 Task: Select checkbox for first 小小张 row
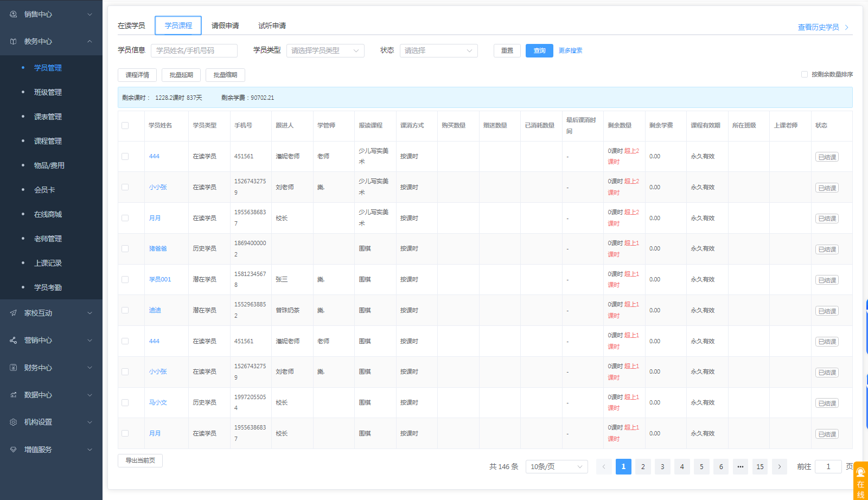125,187
